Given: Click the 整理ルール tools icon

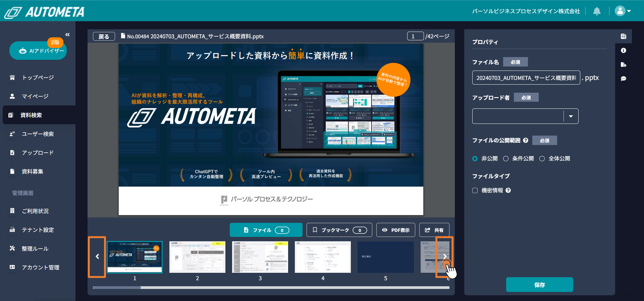Looking at the screenshot, I should click(12, 248).
